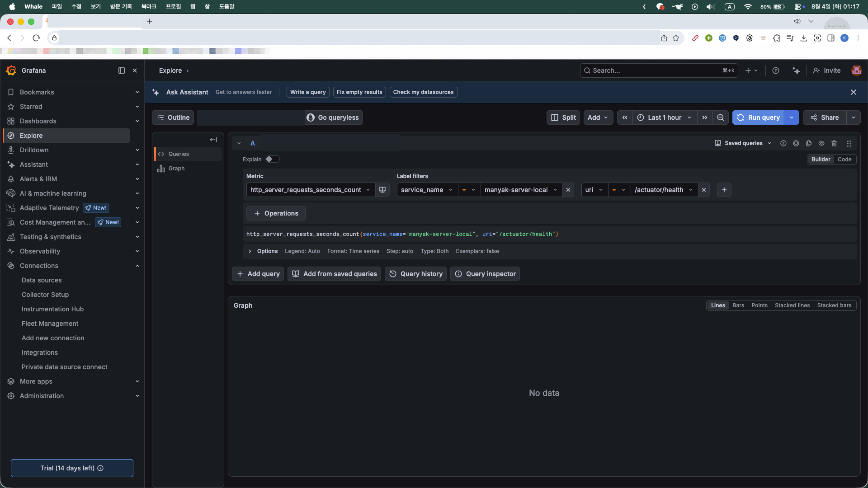The height and width of the screenshot is (488, 868).
Task: Open browser share icon in address bar
Action: pyautogui.click(x=664, y=38)
